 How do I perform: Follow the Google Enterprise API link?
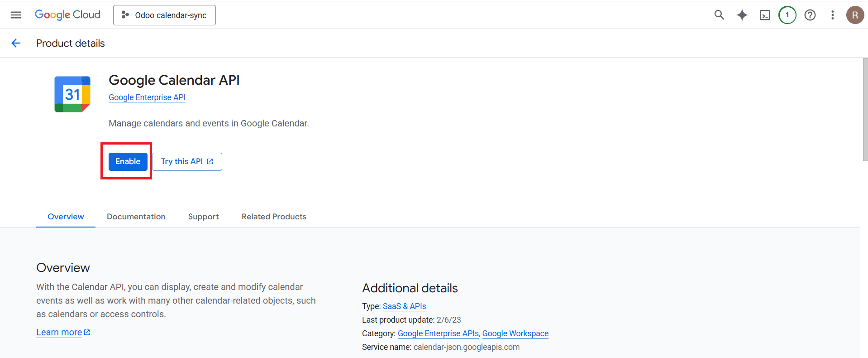pyautogui.click(x=147, y=97)
